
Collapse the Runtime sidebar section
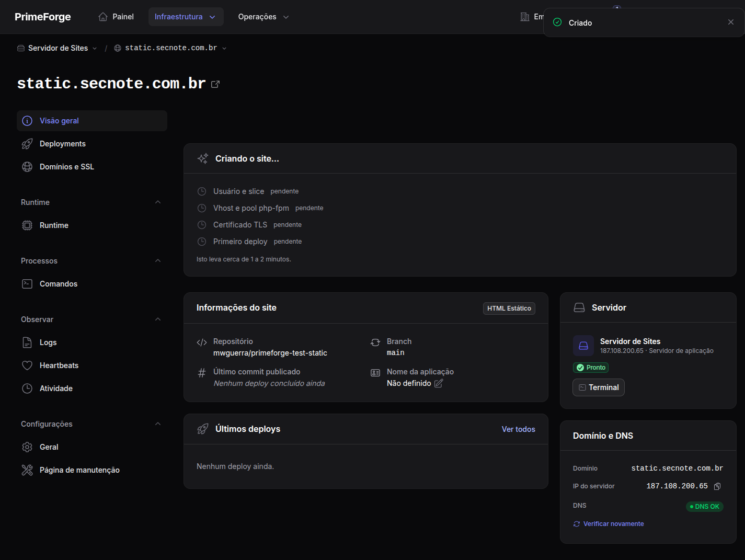tap(158, 202)
